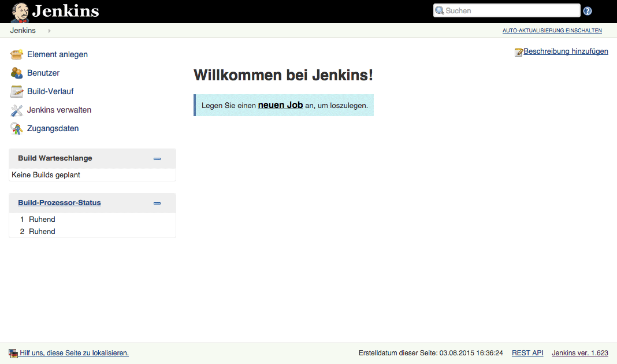The width and height of the screenshot is (617, 364).
Task: Open the REST API link
Action: tap(527, 353)
